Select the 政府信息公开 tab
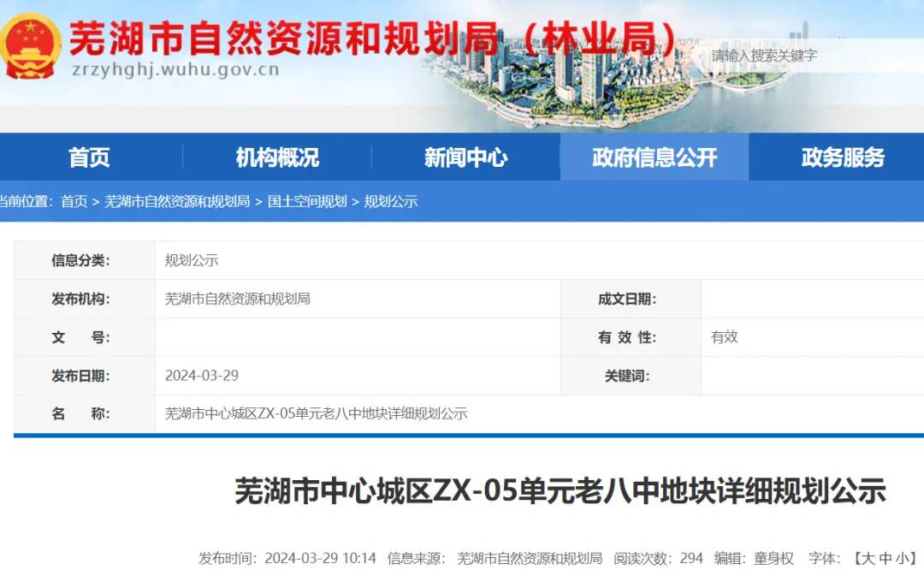Screen dimensions: 924x576 coord(654,157)
